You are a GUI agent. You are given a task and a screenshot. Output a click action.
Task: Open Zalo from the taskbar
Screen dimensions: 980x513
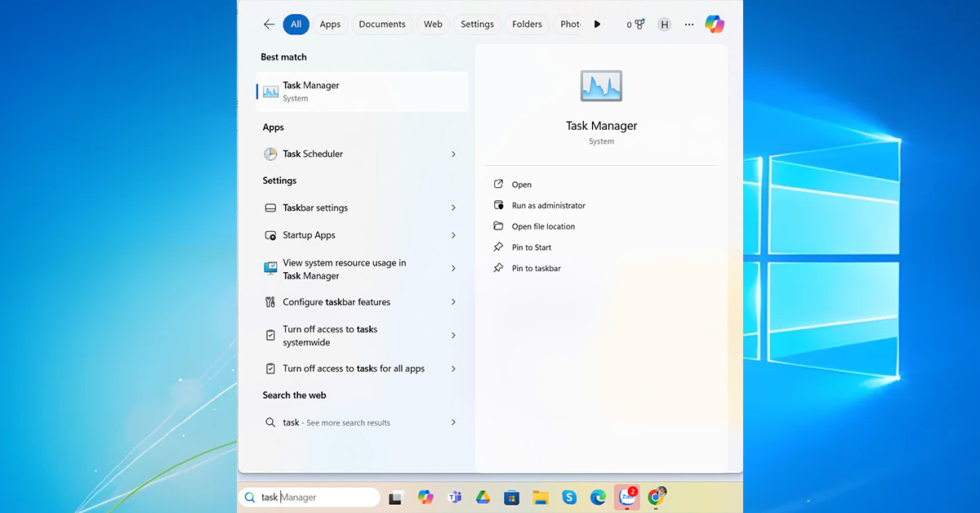[626, 497]
